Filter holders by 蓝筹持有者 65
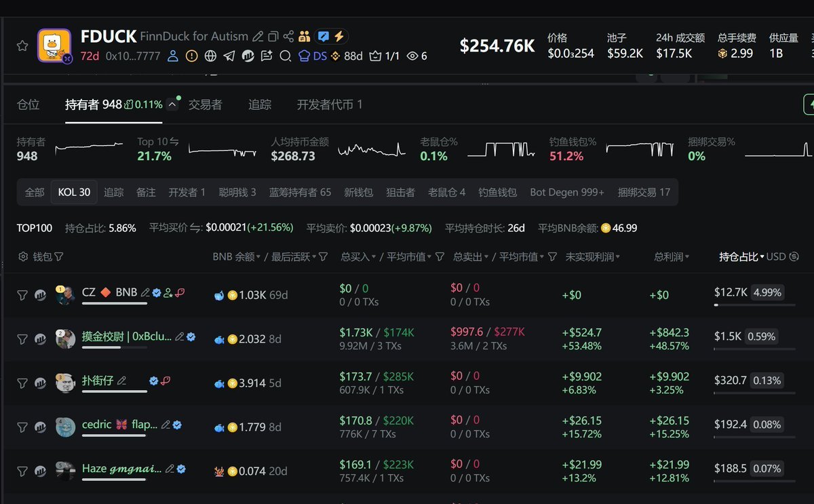814x504 pixels. [x=300, y=192]
